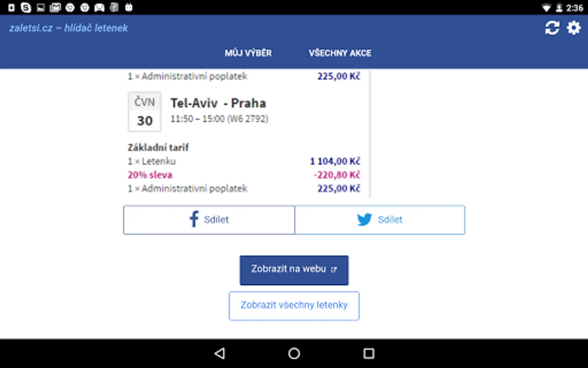Share via the Facebook Sdílet button
Image resolution: width=588 pixels, height=368 pixels.
click(x=209, y=220)
